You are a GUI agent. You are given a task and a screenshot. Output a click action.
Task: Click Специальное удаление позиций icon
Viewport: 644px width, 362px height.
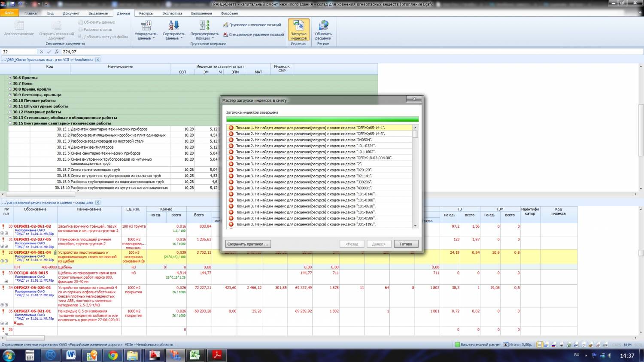point(226,35)
